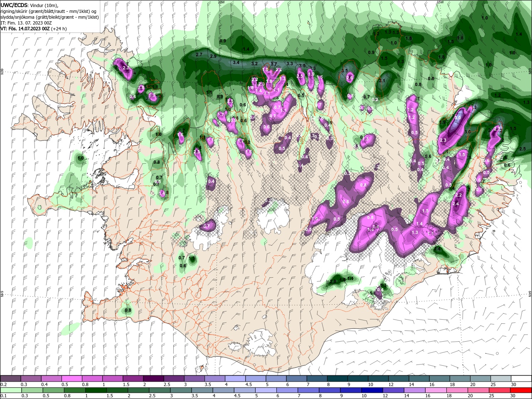
Task: Click the pale periwinkle 4 swatch in top legend row
Action: (235, 379)
